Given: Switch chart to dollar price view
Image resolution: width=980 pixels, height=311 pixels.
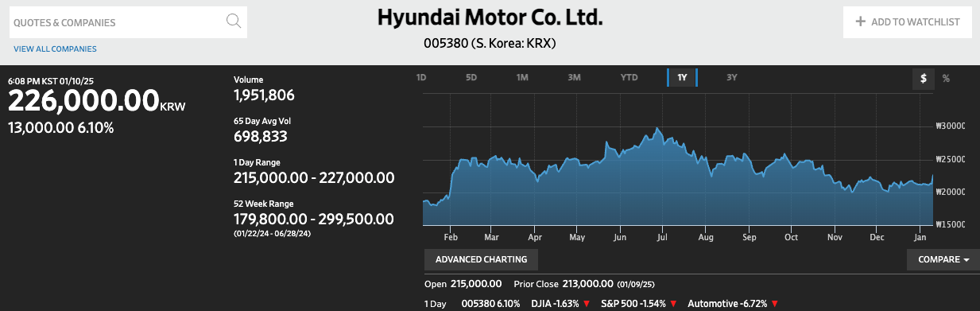Looking at the screenshot, I should tap(924, 78).
